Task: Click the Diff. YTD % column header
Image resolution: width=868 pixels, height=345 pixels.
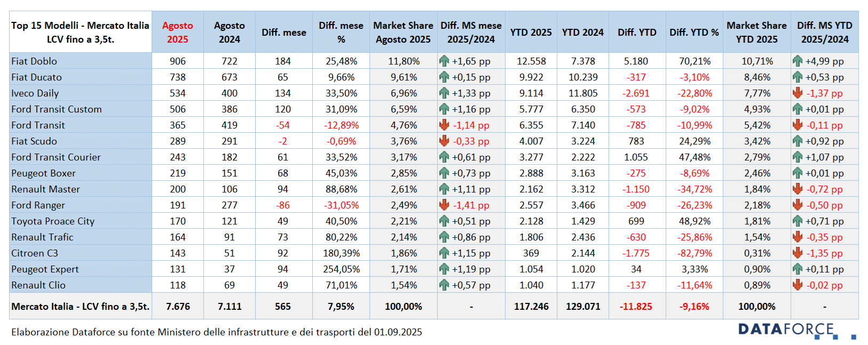Action: tap(694, 32)
